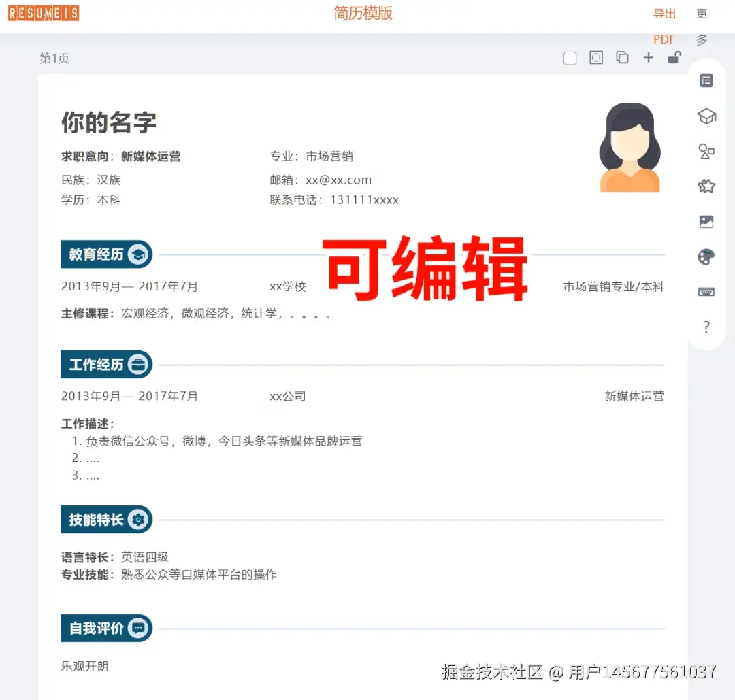Toggle the 教育经历 section header badge
The image size is (735, 700).
pos(106,254)
